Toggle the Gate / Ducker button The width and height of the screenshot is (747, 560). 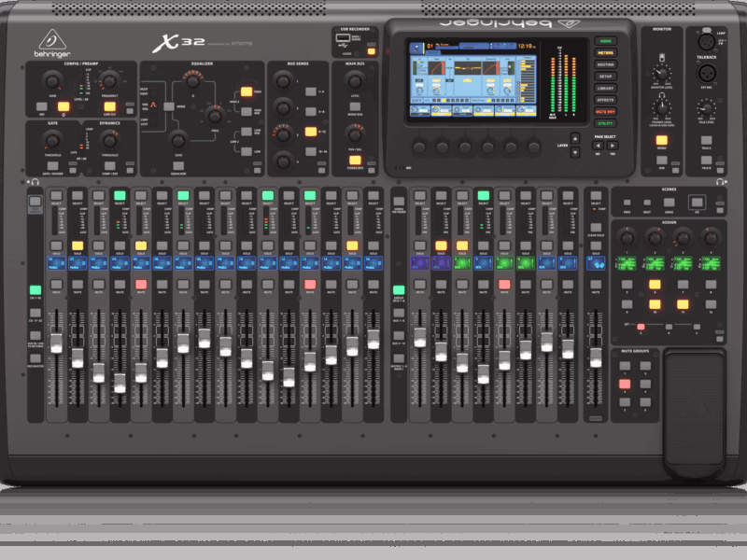(x=52, y=166)
